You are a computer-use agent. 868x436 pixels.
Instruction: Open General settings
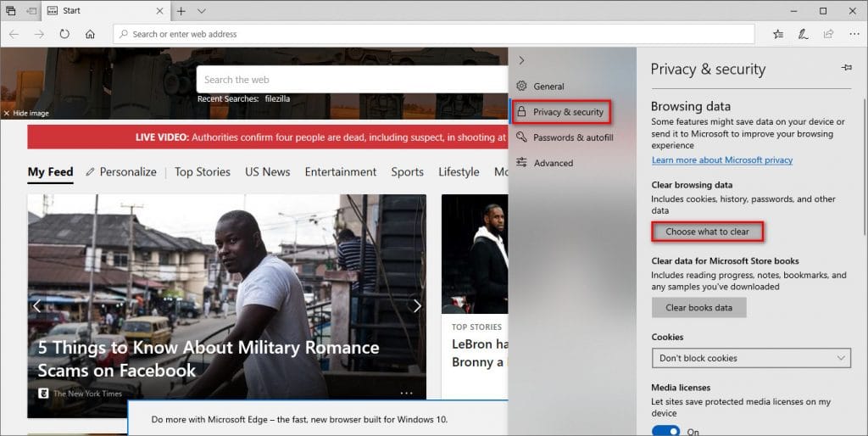tap(572, 87)
